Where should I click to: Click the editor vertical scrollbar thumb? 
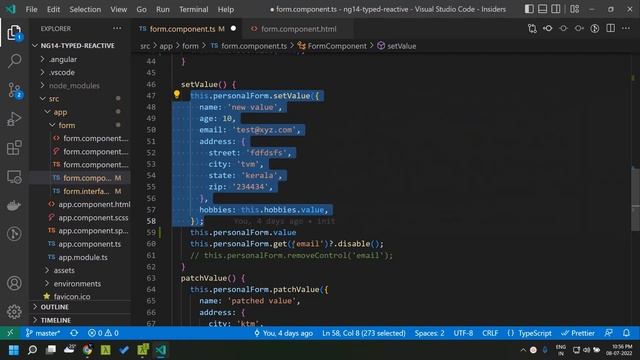coord(635,199)
